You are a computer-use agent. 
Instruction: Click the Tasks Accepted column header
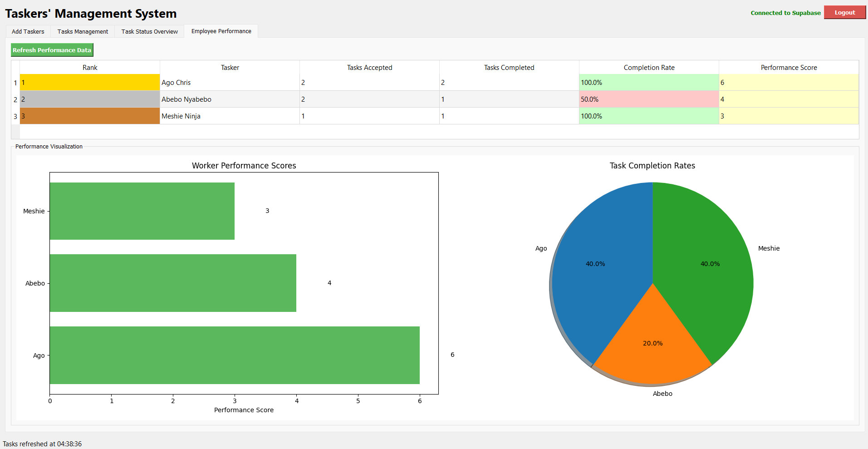pyautogui.click(x=369, y=67)
